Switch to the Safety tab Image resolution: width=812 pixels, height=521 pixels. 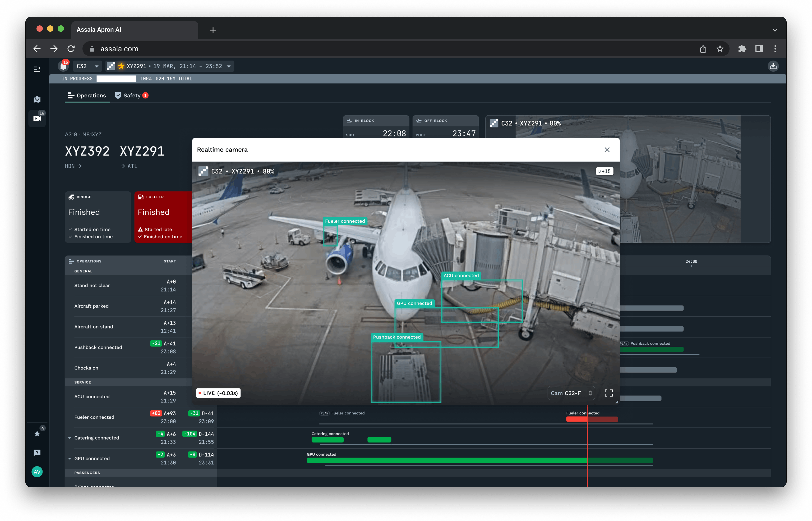(x=132, y=96)
